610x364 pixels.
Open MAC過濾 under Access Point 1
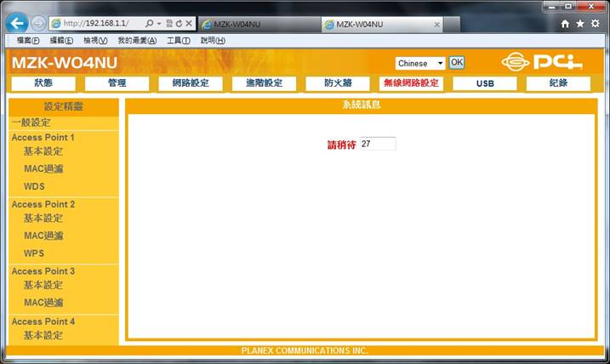coord(43,168)
